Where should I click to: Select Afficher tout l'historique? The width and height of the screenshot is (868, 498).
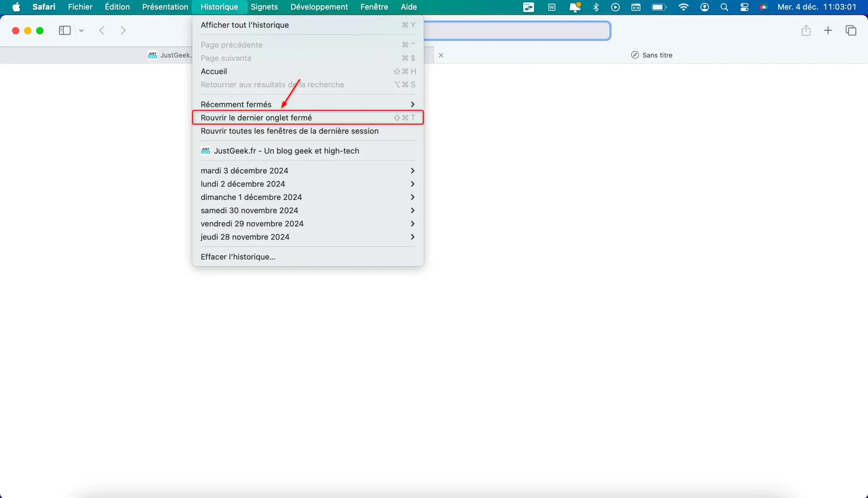244,24
